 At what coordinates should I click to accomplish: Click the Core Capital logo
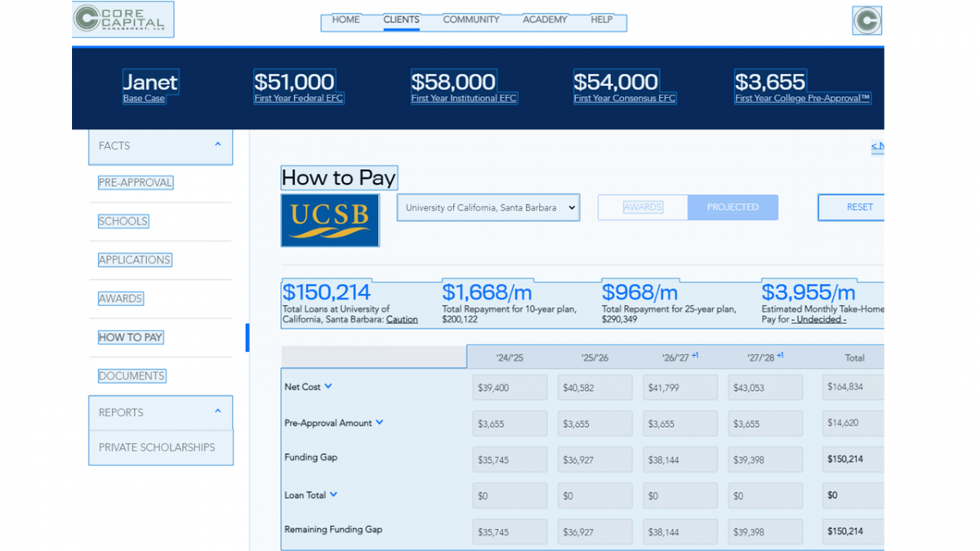pyautogui.click(x=122, y=20)
